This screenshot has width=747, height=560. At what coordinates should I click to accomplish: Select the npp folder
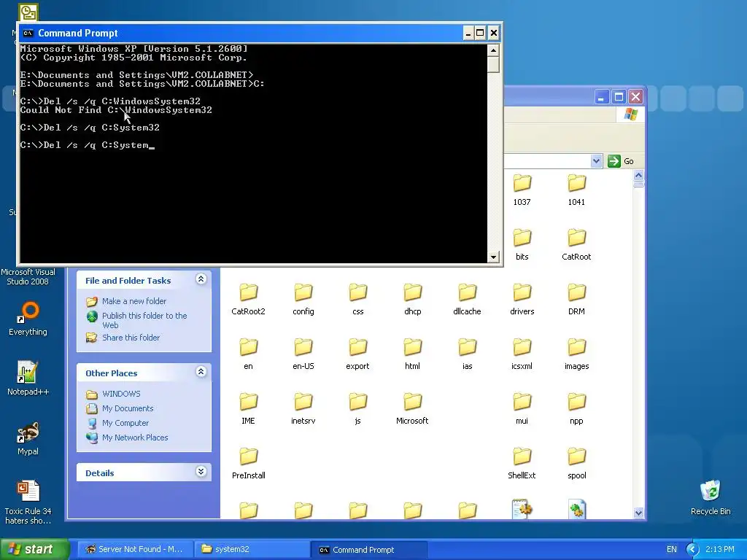576,409
